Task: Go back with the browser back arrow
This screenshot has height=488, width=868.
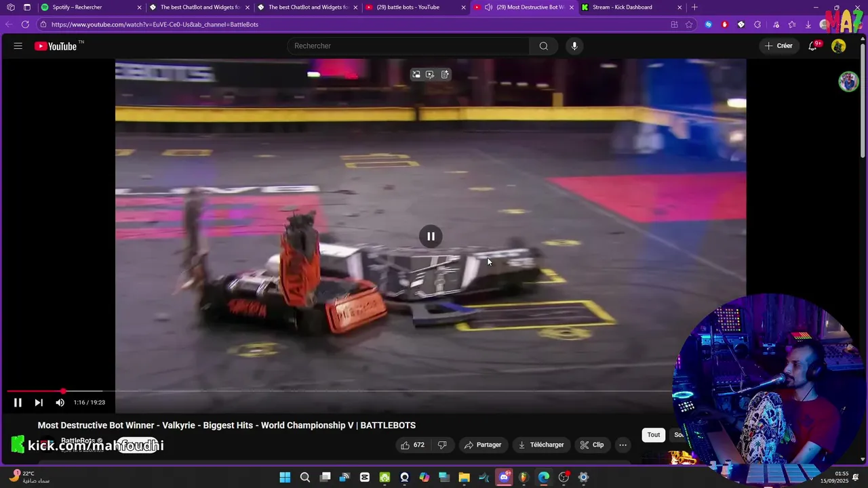Action: point(9,24)
